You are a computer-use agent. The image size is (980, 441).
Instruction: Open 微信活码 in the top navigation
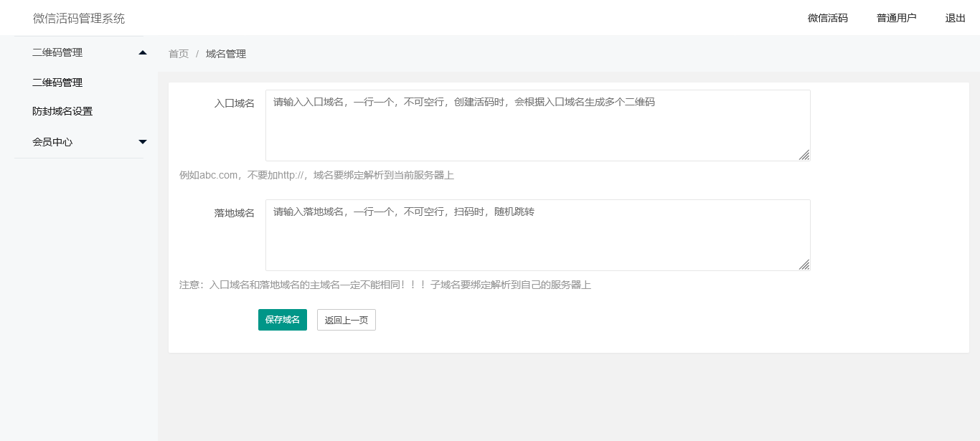click(x=827, y=18)
